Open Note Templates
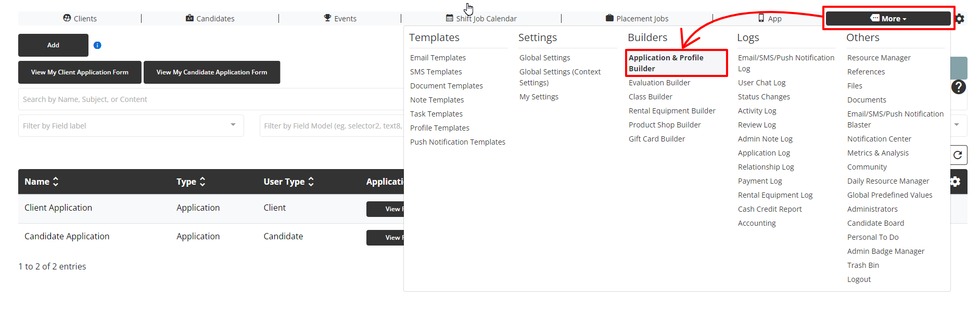Screen dimensions: 980x322 click(x=437, y=100)
